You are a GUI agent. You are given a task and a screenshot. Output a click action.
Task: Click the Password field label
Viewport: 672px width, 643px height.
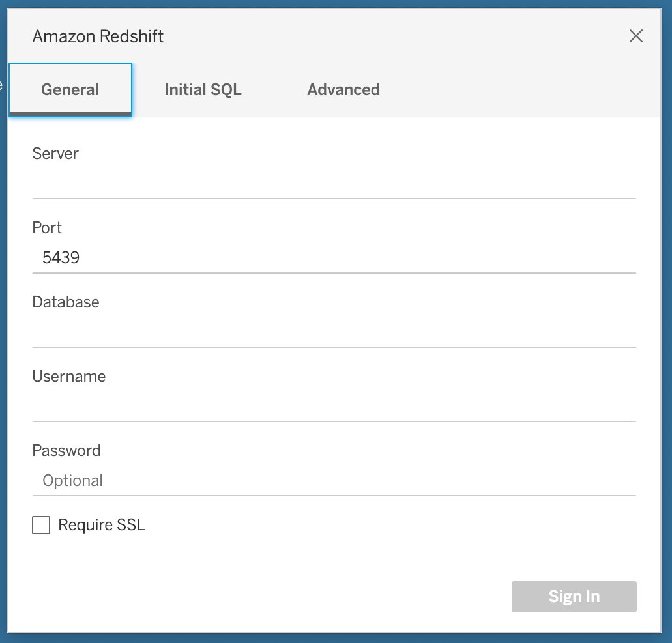tap(66, 450)
